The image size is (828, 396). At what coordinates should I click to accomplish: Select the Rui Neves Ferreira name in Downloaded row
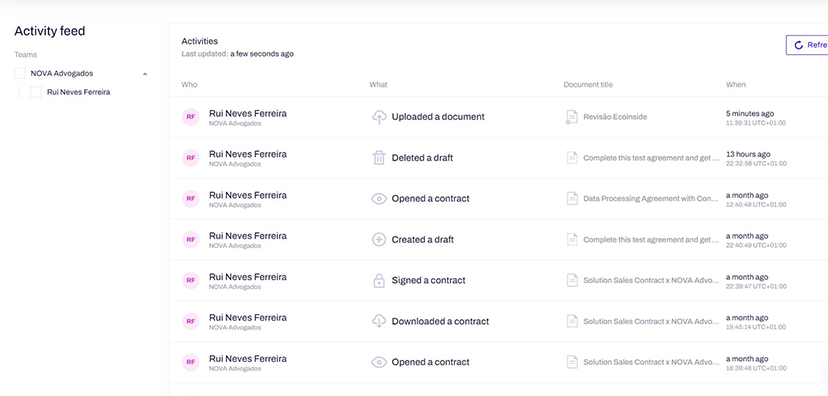tap(248, 318)
